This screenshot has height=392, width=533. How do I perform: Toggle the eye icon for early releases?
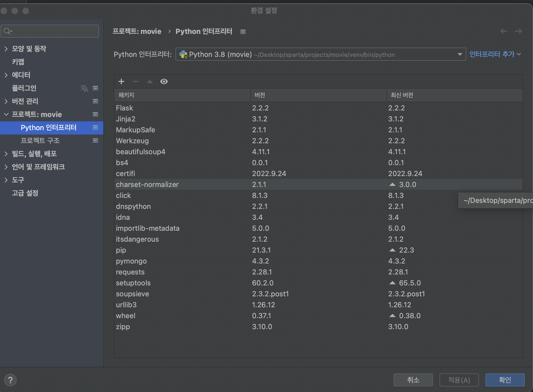[164, 81]
